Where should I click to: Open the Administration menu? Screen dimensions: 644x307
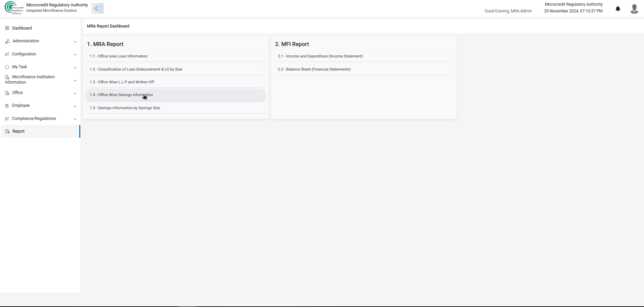point(40,41)
